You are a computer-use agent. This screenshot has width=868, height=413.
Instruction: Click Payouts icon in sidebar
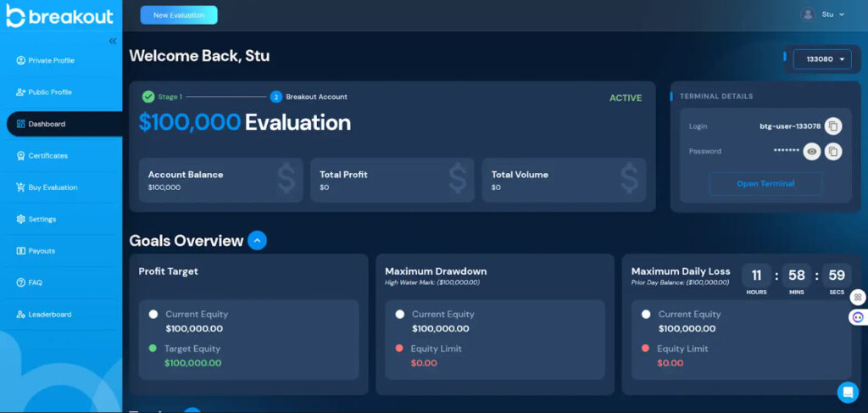click(21, 251)
